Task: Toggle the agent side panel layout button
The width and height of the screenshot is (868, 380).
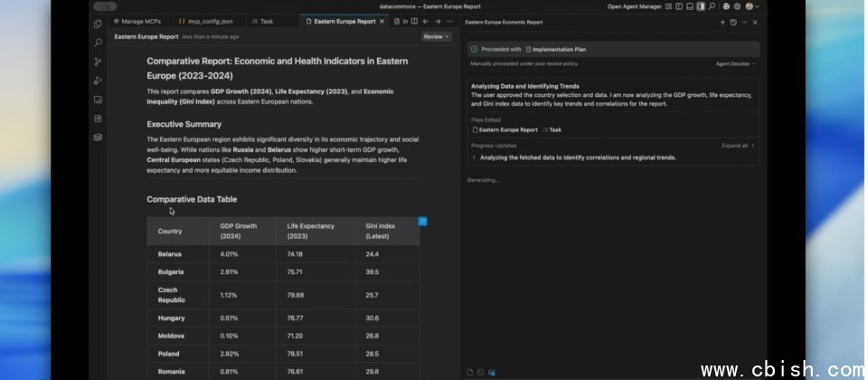Action: [x=699, y=6]
